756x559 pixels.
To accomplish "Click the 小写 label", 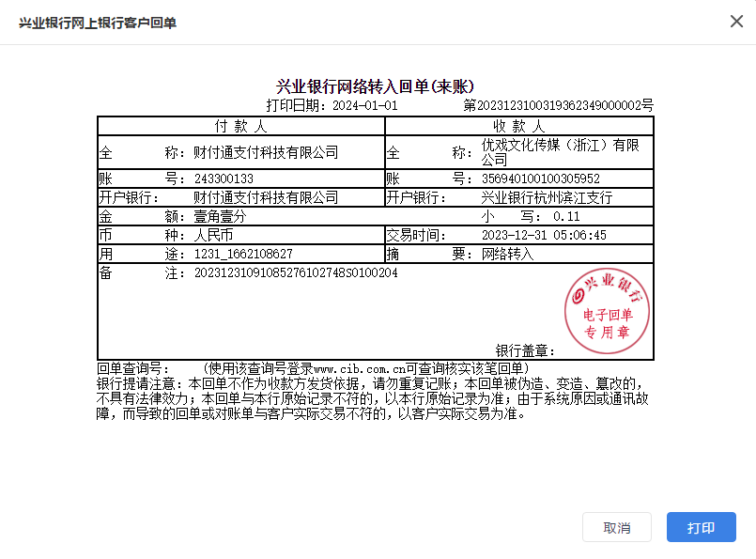I will (510, 216).
